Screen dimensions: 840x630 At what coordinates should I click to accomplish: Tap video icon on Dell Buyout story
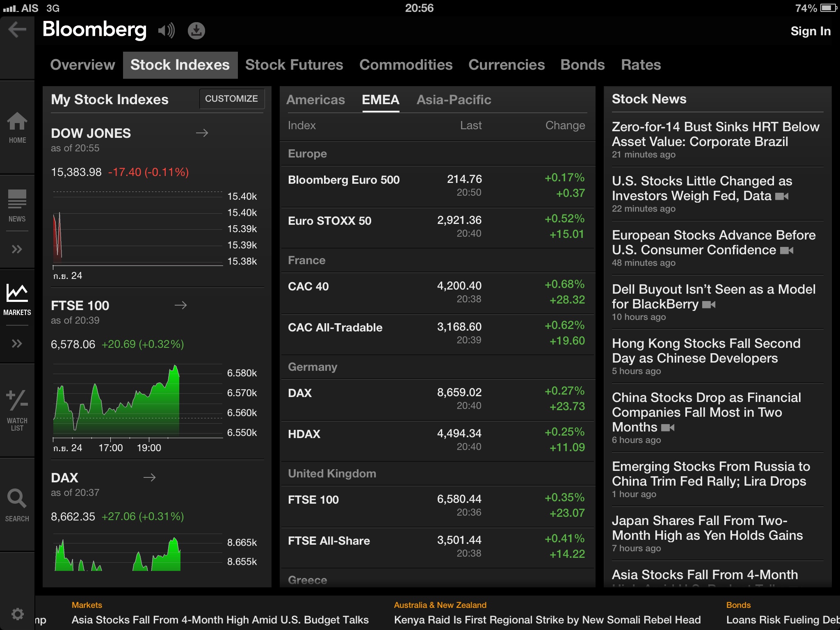coord(709,305)
